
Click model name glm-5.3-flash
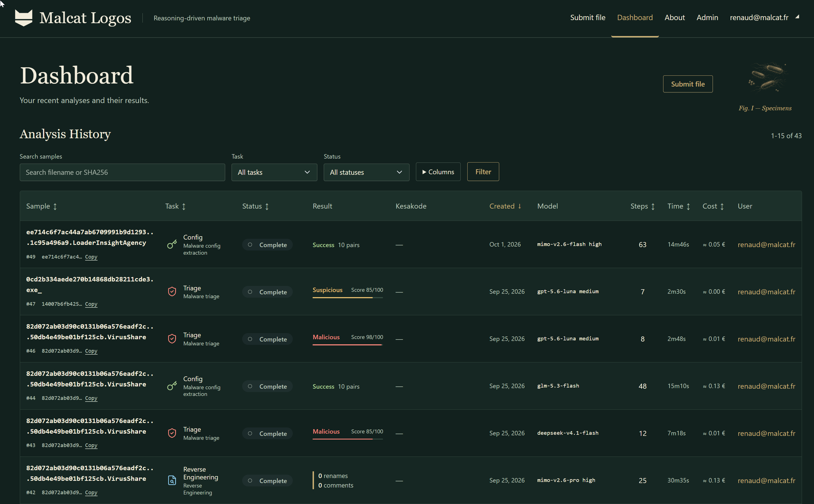558,386
